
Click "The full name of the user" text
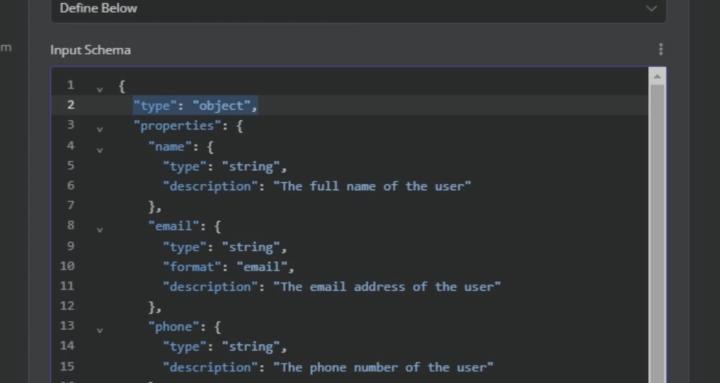372,186
